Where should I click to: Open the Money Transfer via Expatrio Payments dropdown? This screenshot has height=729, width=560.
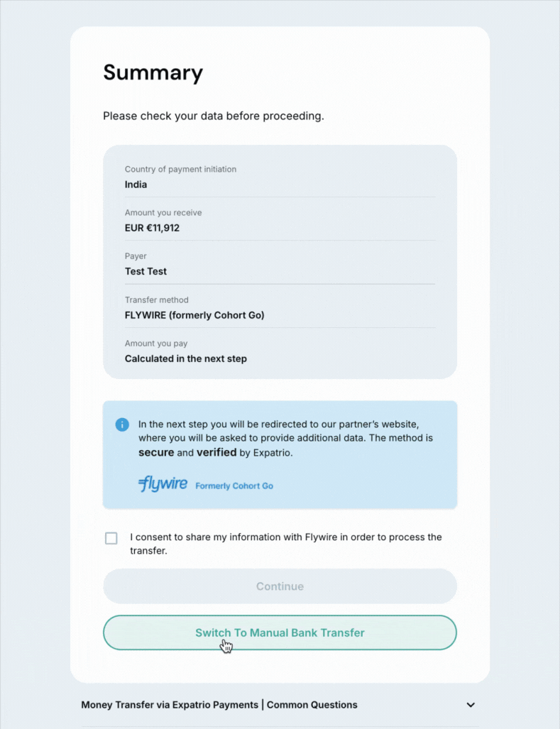pos(471,705)
